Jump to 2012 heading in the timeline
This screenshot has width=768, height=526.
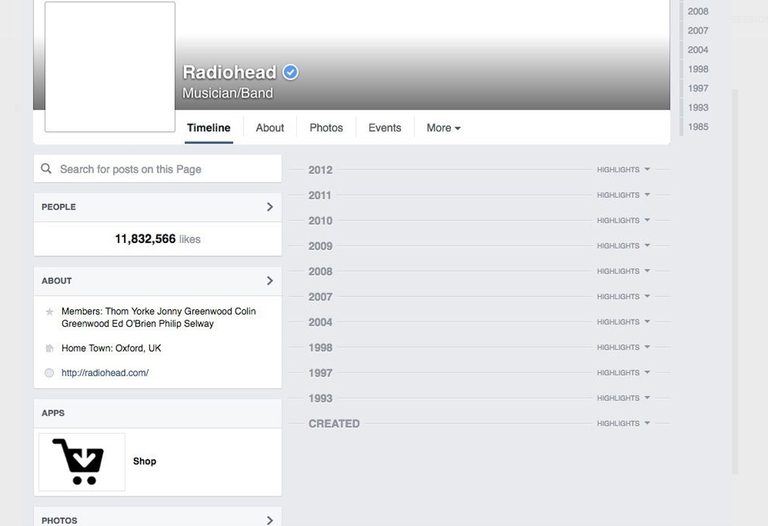[x=320, y=170]
